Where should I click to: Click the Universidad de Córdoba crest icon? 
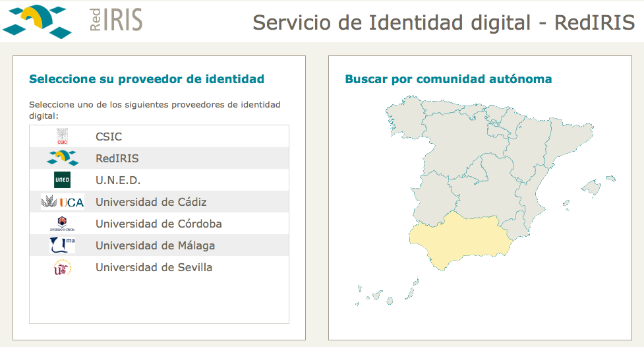62,224
